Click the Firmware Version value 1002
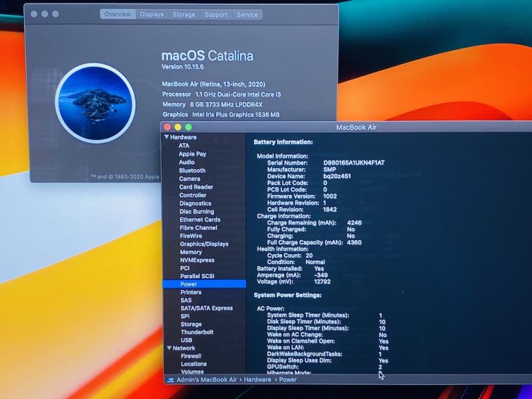Image resolution: width=532 pixels, height=399 pixels. click(330, 196)
